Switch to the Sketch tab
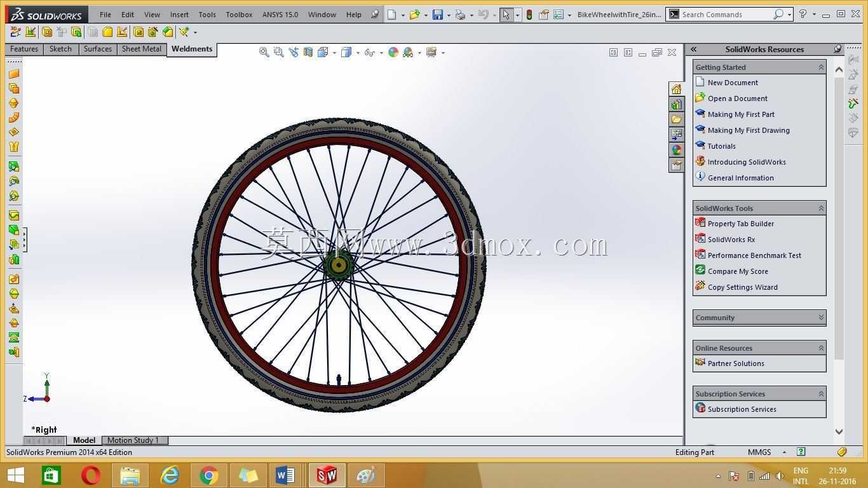Screen dimensions: 868x488 60,49
